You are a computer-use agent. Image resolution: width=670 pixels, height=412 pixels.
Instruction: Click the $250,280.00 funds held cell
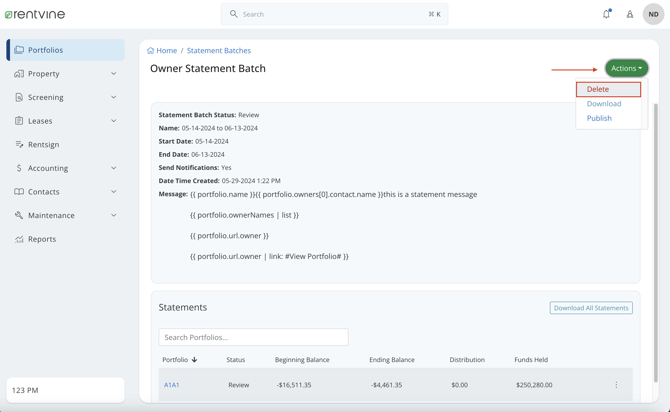tap(534, 385)
